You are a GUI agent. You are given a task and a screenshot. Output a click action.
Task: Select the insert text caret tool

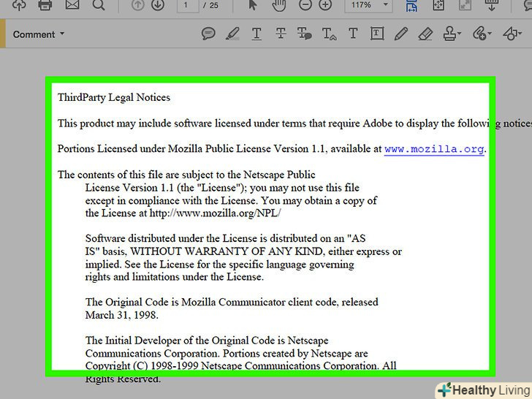click(x=329, y=34)
